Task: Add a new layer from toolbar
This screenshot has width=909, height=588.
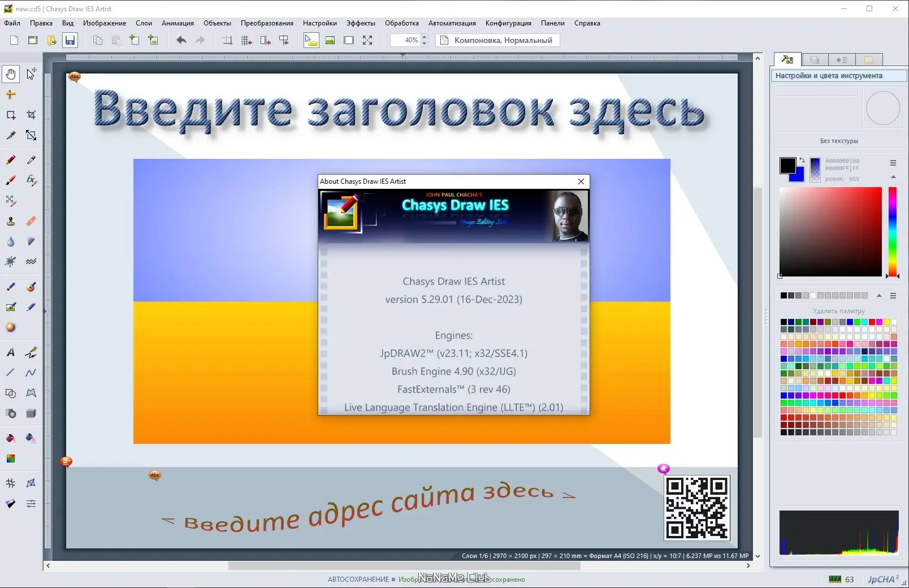Action: coord(135,40)
